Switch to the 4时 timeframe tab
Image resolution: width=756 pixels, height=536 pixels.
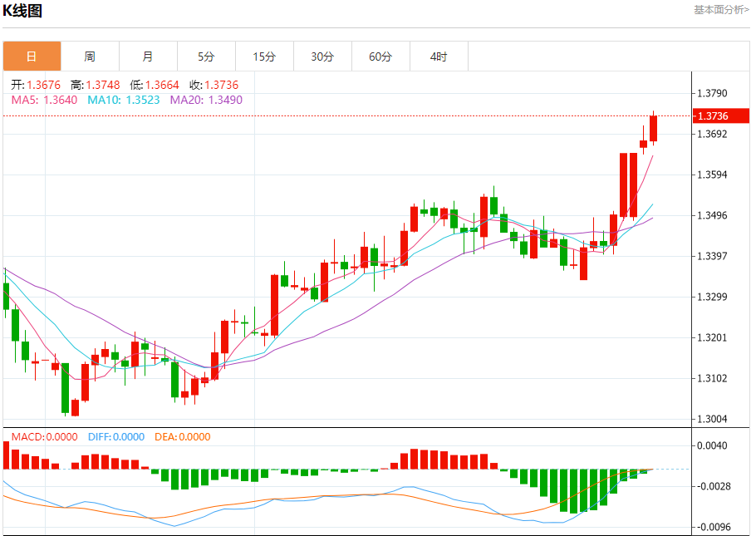[439, 57]
